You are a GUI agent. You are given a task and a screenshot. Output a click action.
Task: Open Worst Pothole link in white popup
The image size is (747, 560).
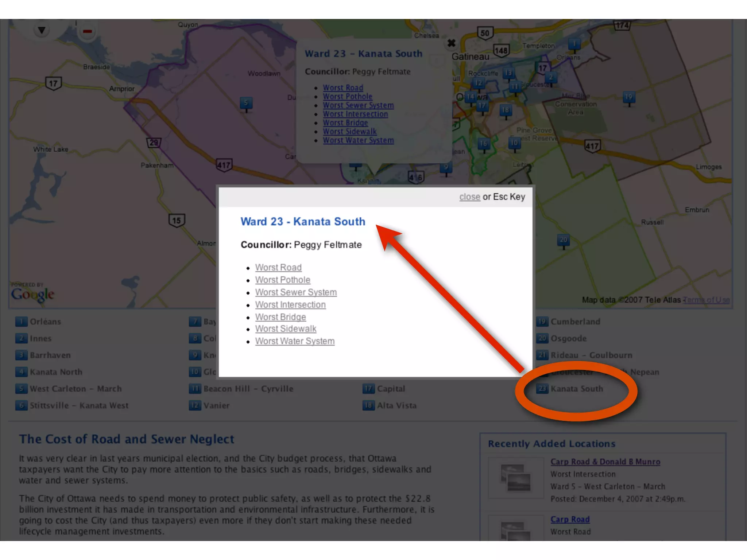coord(283,280)
